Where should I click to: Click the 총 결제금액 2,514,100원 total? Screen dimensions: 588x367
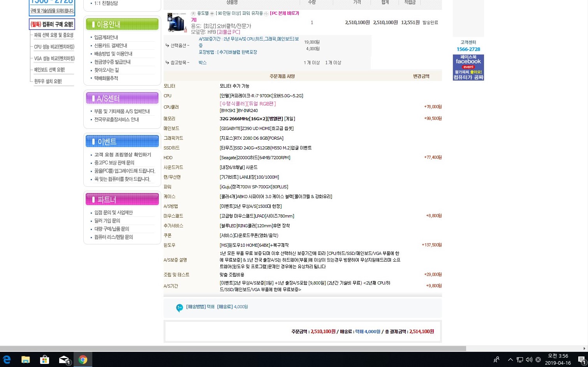click(x=409, y=332)
